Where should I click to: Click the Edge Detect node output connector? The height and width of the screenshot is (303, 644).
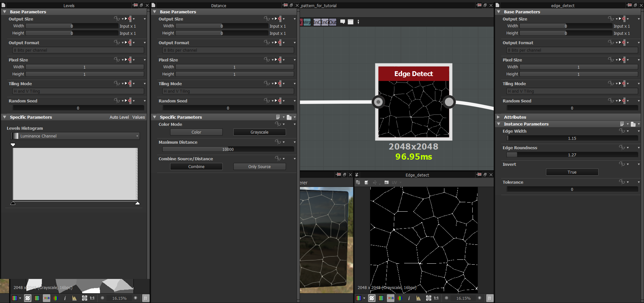(x=449, y=102)
